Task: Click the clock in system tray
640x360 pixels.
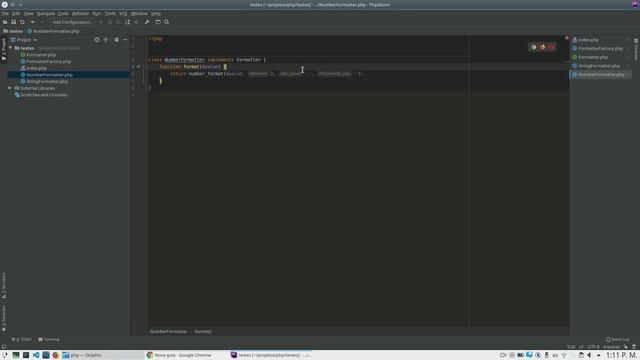Action: click(x=621, y=355)
